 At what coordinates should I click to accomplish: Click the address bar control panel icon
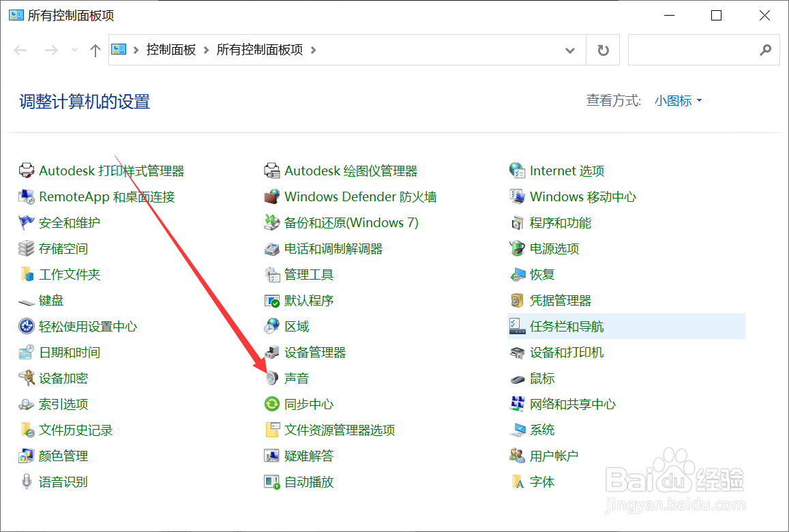click(119, 49)
